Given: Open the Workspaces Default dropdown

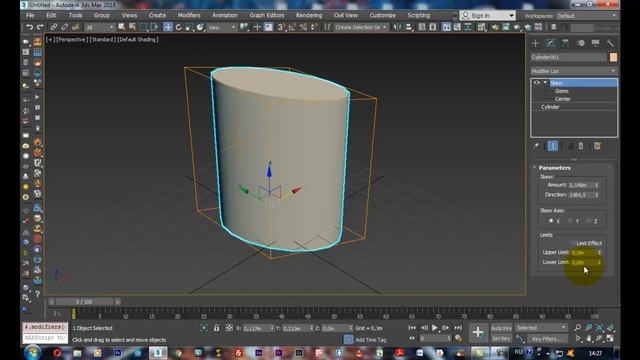Looking at the screenshot, I should click(587, 16).
